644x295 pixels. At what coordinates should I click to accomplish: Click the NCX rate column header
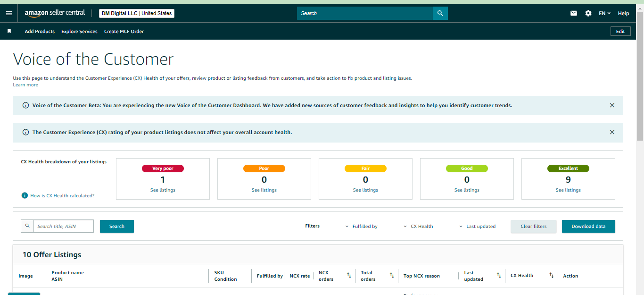coord(300,276)
